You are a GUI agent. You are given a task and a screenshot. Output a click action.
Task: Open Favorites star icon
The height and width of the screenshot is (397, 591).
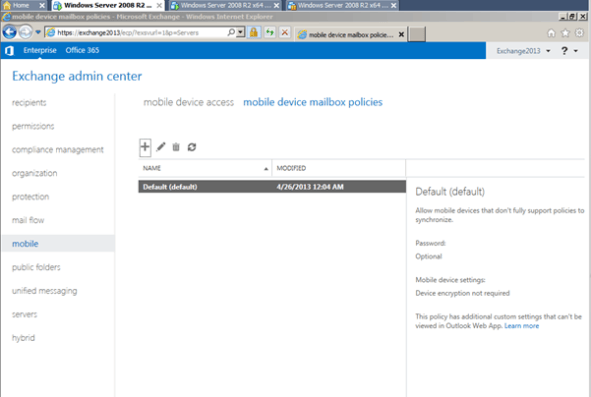pos(565,33)
